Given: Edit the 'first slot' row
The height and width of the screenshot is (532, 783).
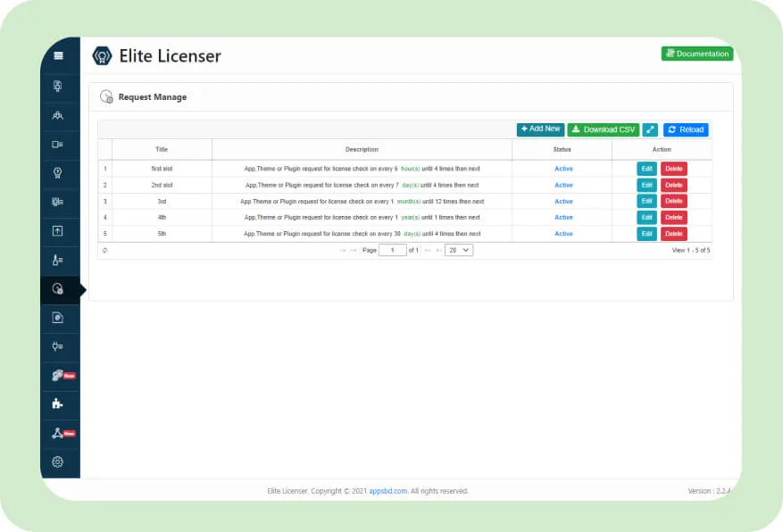Looking at the screenshot, I should [646, 169].
